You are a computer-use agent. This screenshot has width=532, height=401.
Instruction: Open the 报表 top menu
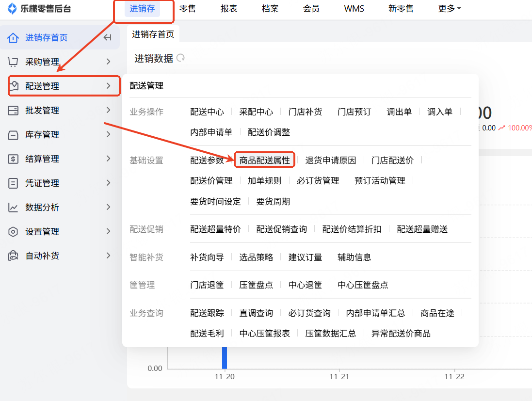pos(229,8)
